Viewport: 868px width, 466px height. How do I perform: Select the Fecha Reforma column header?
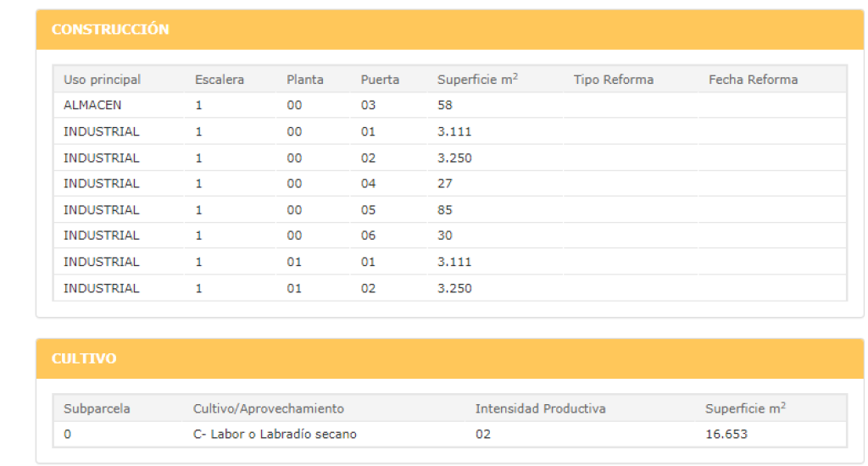(x=753, y=80)
